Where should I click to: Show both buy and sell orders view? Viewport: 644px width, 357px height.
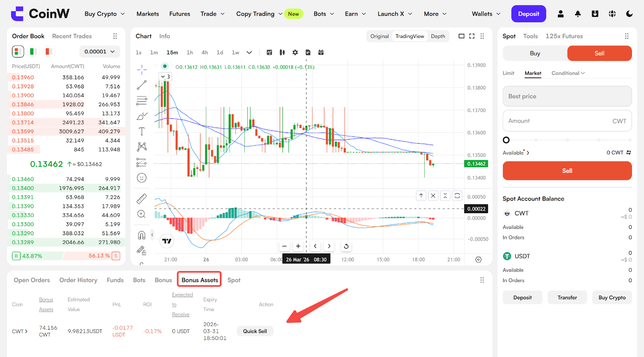pos(18,52)
